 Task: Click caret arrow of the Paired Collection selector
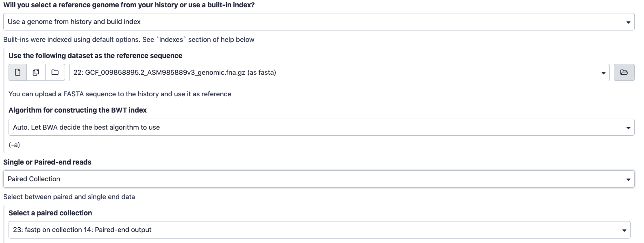click(628, 180)
